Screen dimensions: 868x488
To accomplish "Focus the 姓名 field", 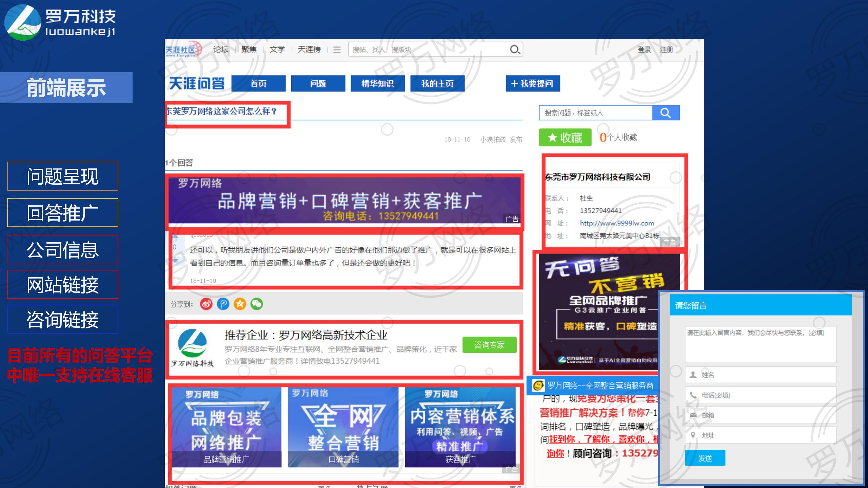I will pos(761,374).
